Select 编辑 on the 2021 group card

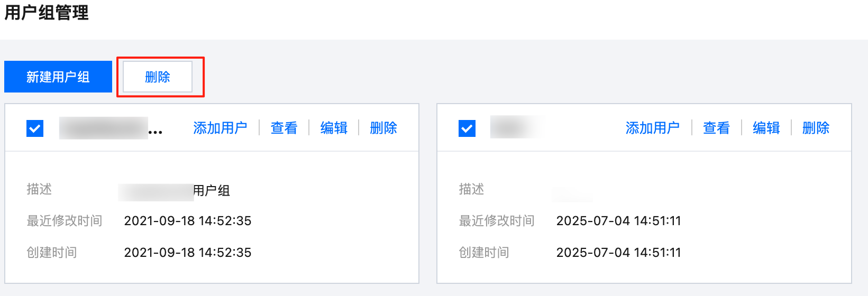tap(334, 128)
